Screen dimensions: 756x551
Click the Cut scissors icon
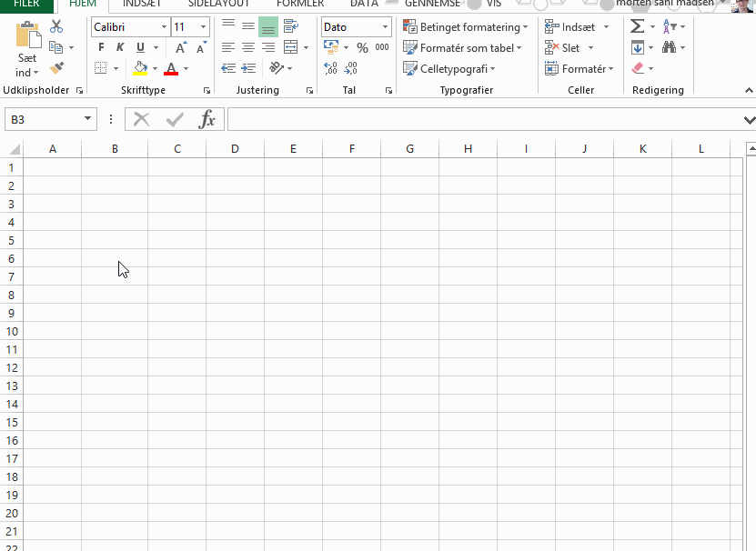[x=56, y=27]
